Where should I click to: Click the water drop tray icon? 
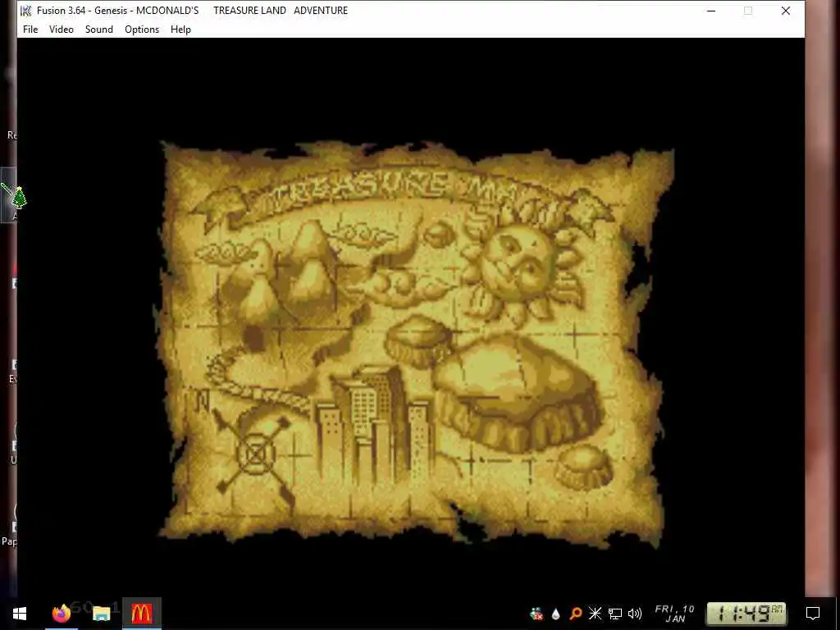pos(555,614)
